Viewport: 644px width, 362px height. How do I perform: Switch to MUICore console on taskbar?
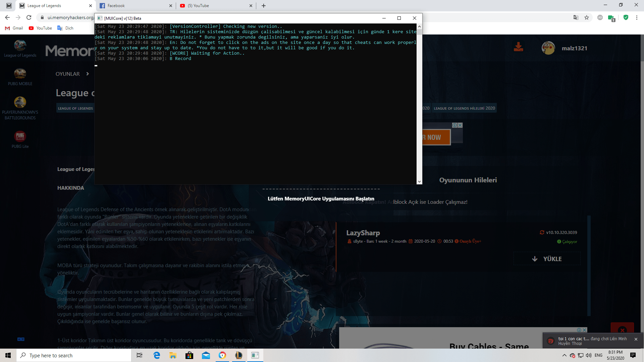pyautogui.click(x=255, y=355)
